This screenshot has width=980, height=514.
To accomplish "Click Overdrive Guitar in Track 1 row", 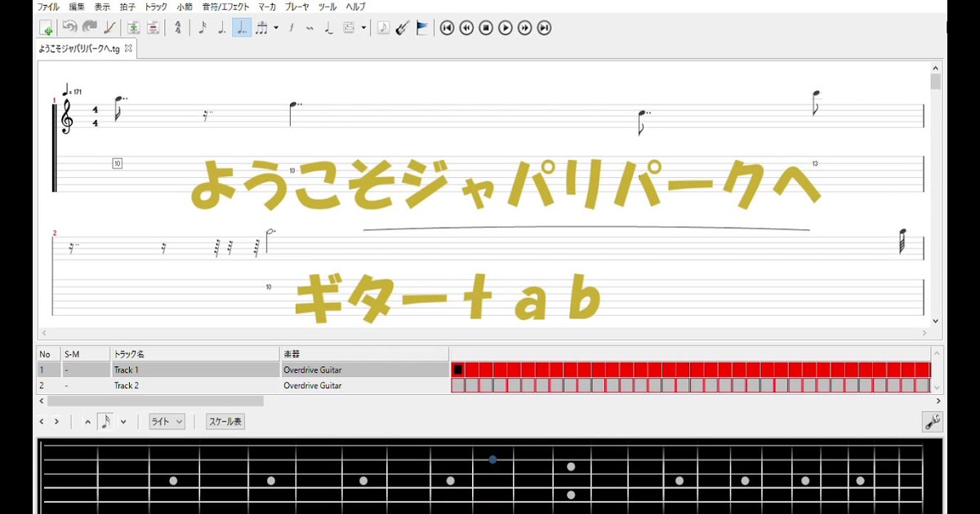I will tap(363, 370).
